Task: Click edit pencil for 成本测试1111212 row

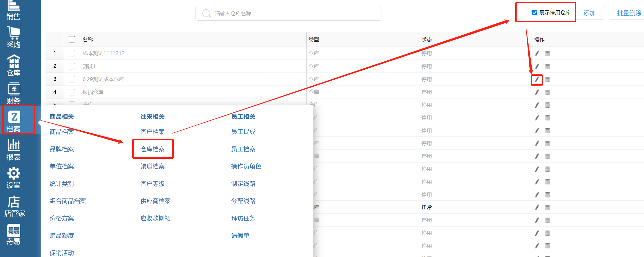Action: [537, 54]
